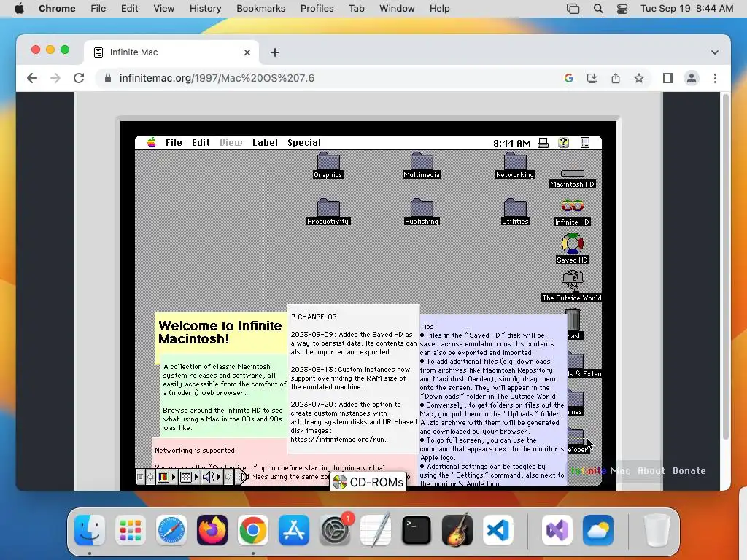Image resolution: width=747 pixels, height=560 pixels.
Task: Click the Sound Volume speaker control strip module
Action: click(x=208, y=477)
